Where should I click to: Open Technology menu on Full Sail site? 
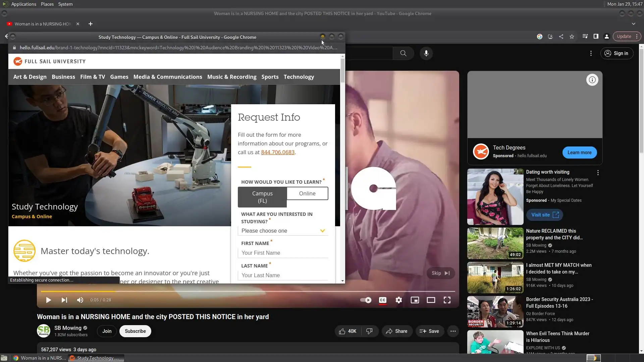click(299, 77)
